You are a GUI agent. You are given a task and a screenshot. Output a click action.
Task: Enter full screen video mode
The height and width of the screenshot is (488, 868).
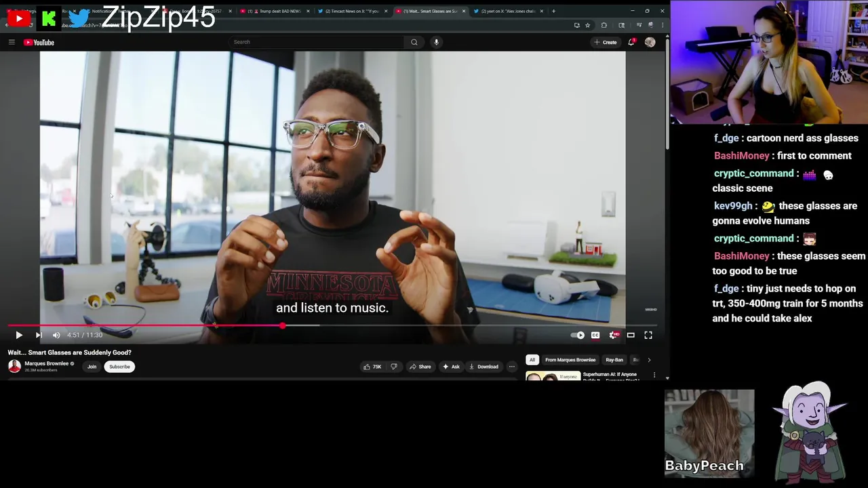[x=648, y=335]
